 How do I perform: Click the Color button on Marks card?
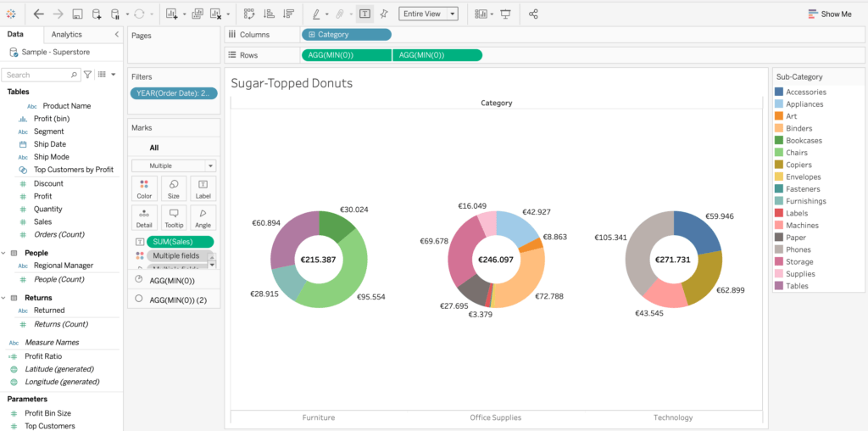pyautogui.click(x=144, y=188)
